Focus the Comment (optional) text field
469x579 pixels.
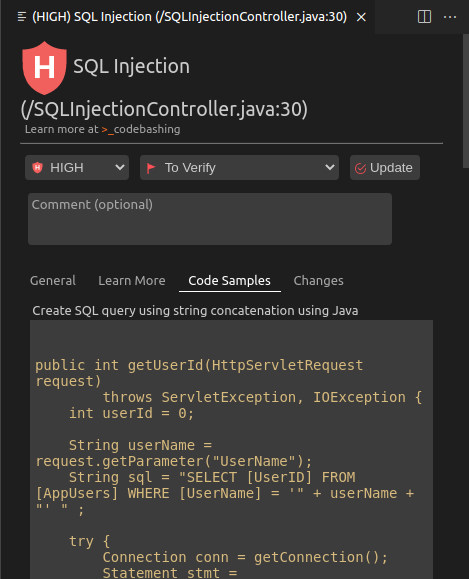[x=210, y=219]
